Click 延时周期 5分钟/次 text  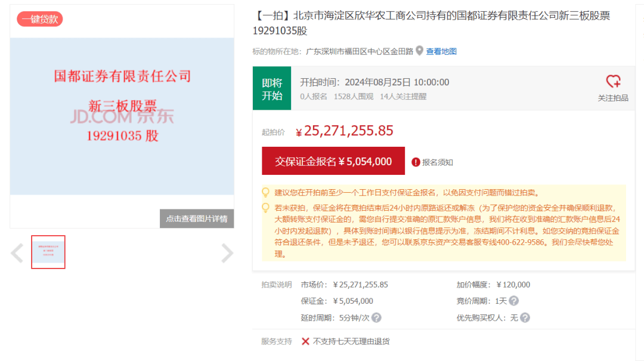[x=335, y=318]
